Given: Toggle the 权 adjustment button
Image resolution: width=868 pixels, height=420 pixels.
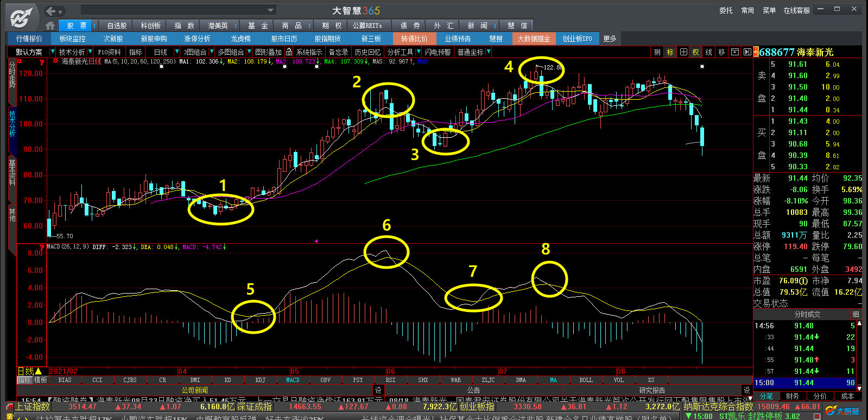Looking at the screenshot, I should (x=696, y=52).
